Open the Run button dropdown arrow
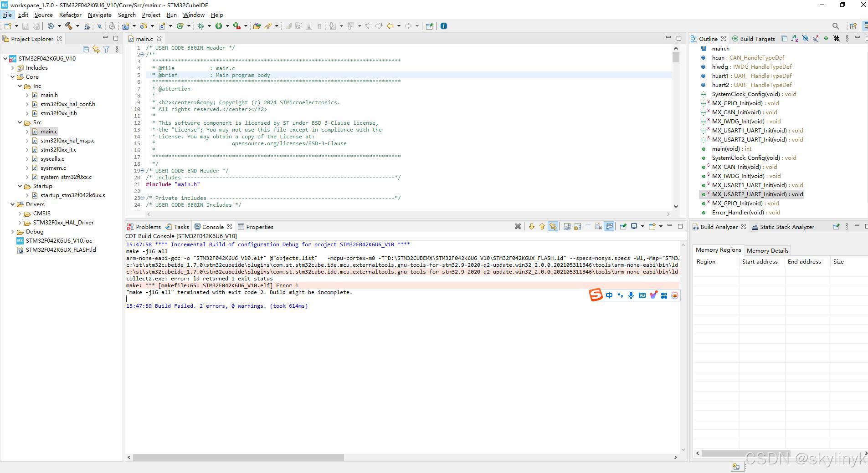 tap(227, 26)
